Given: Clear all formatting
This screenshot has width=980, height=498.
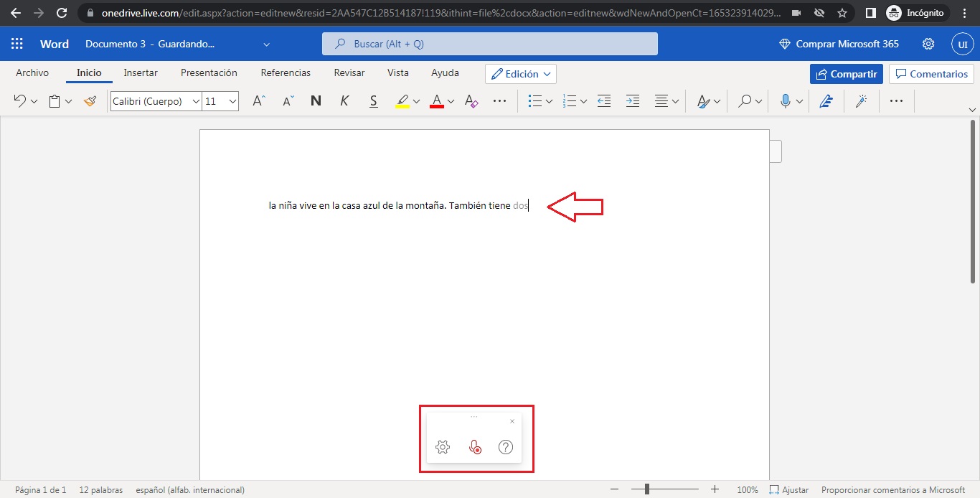Looking at the screenshot, I should point(471,100).
